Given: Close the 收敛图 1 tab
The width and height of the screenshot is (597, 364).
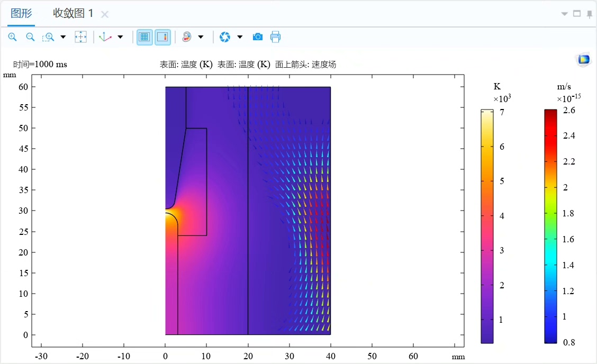Looking at the screenshot, I should click(105, 14).
